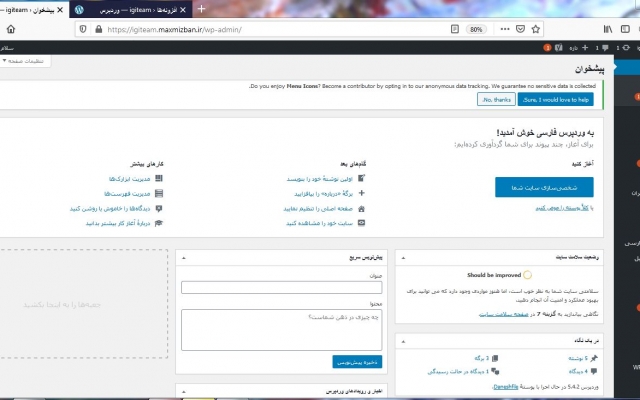Click the 5 نوشته posts count link
Image resolution: width=640 pixels, height=400 pixels.
[578, 358]
